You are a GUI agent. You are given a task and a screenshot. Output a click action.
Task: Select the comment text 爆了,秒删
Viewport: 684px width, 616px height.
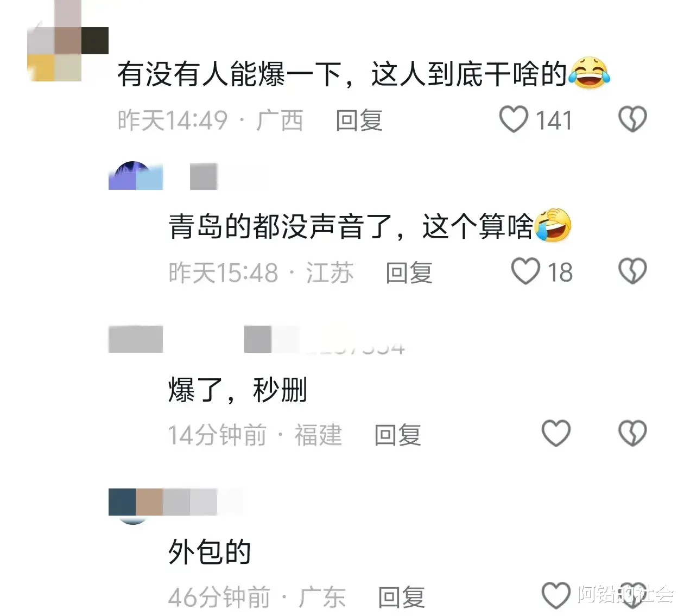tap(238, 390)
